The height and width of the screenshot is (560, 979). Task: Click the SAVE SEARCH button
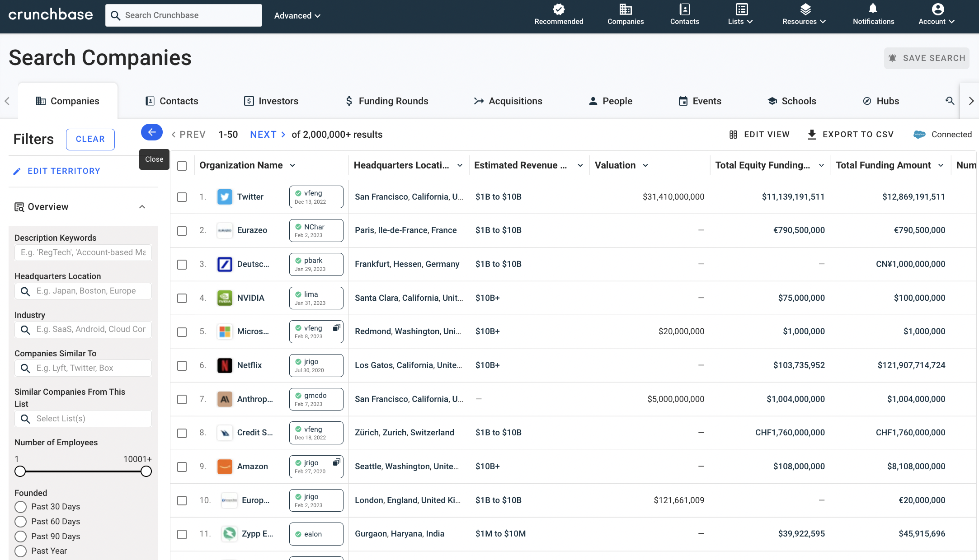click(926, 58)
